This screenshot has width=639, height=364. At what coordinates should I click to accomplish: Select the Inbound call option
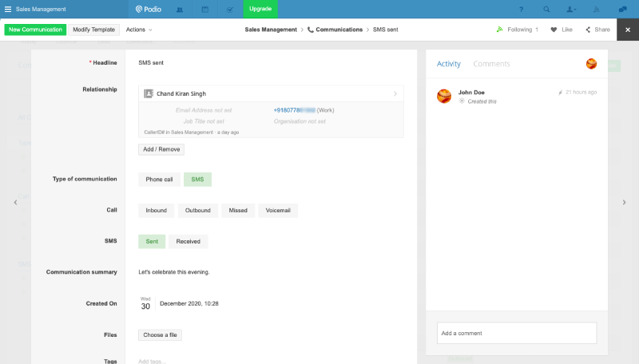[156, 211]
